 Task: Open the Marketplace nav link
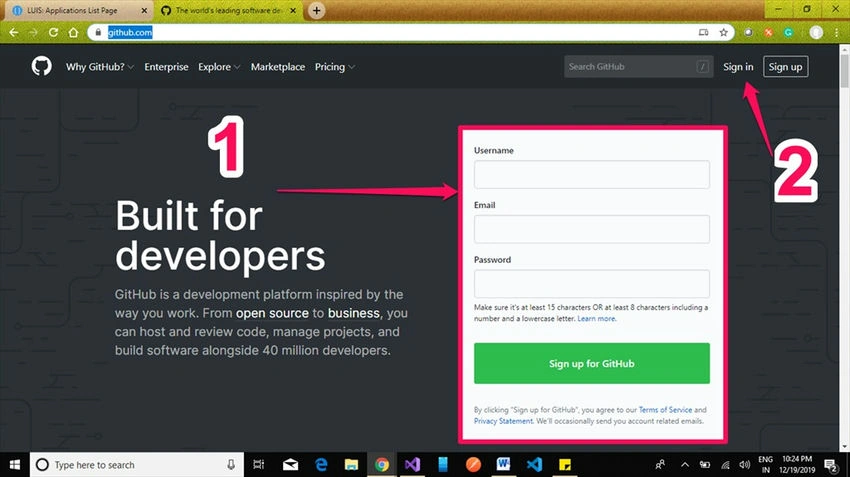coord(278,67)
